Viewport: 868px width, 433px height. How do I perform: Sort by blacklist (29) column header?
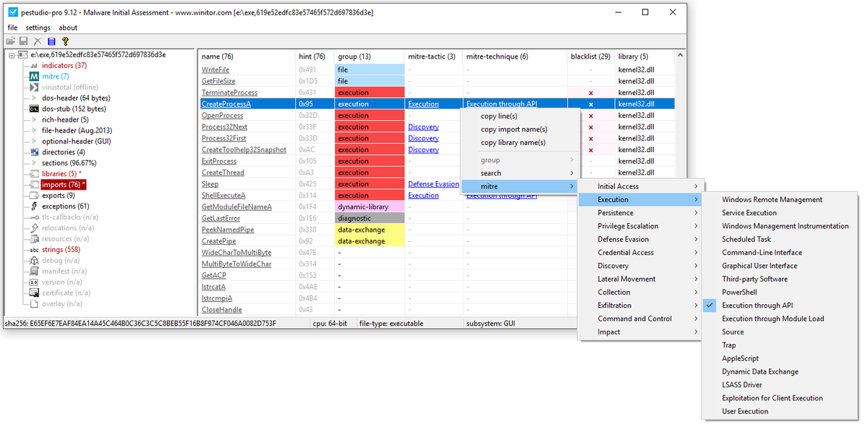[590, 56]
